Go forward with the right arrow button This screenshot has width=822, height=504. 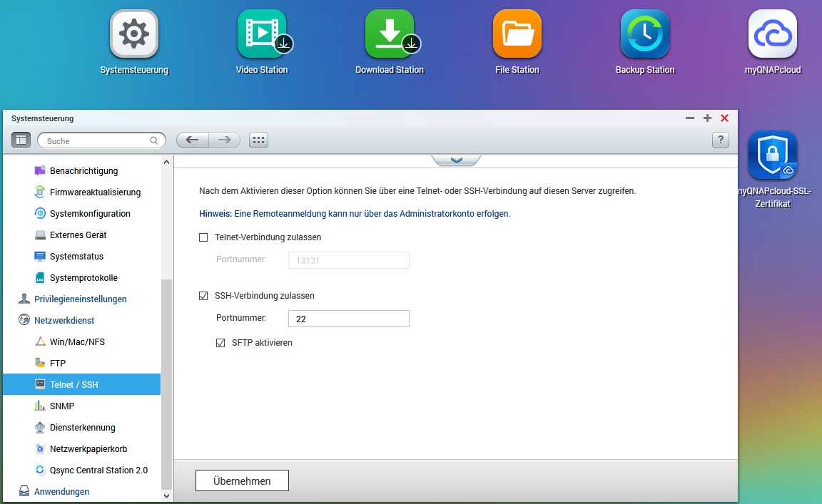pyautogui.click(x=224, y=140)
